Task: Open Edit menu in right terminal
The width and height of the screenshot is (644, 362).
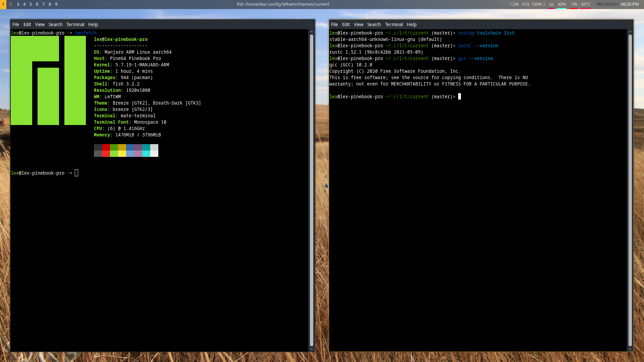Action: [346, 24]
